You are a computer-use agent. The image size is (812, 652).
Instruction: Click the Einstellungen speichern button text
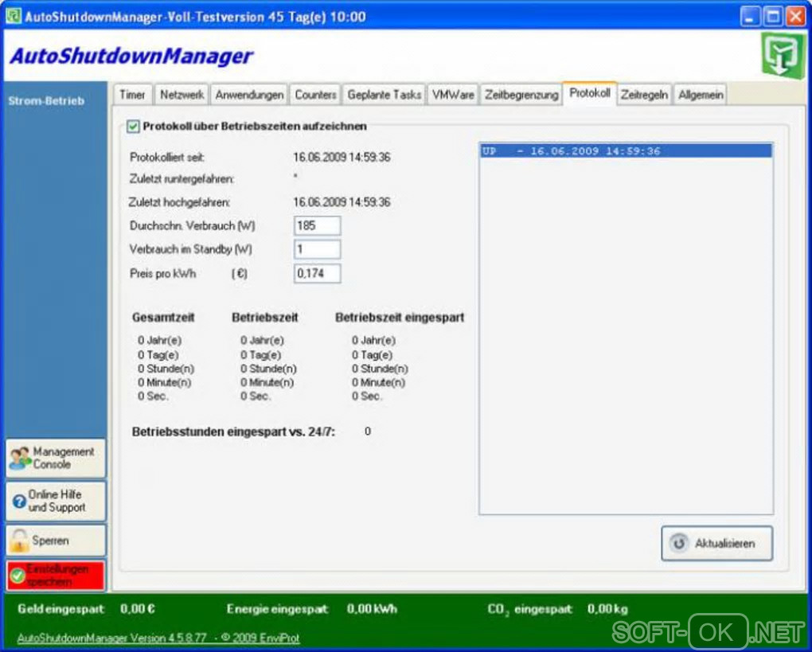[x=57, y=576]
